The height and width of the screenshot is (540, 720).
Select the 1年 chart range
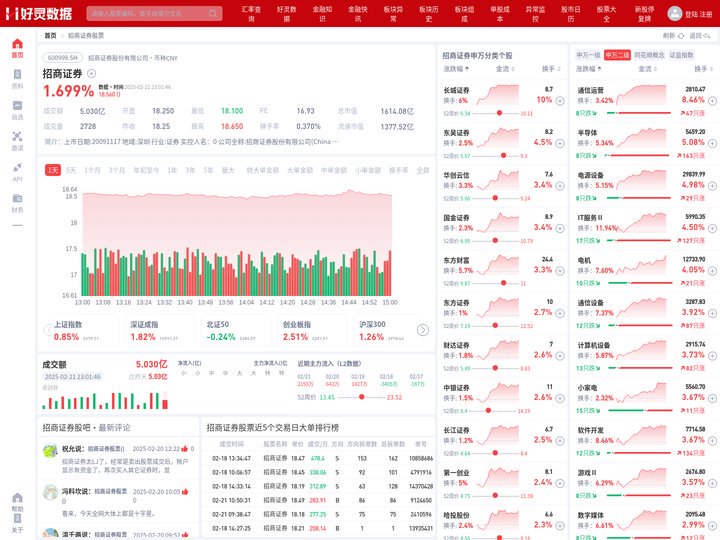[172, 170]
